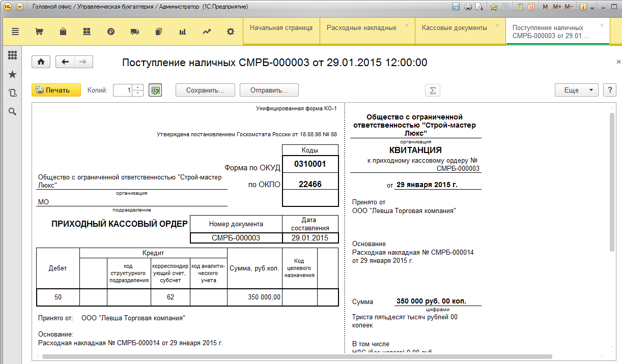The height and width of the screenshot is (364, 622).
Task: Go to home page button
Action: 41,62
